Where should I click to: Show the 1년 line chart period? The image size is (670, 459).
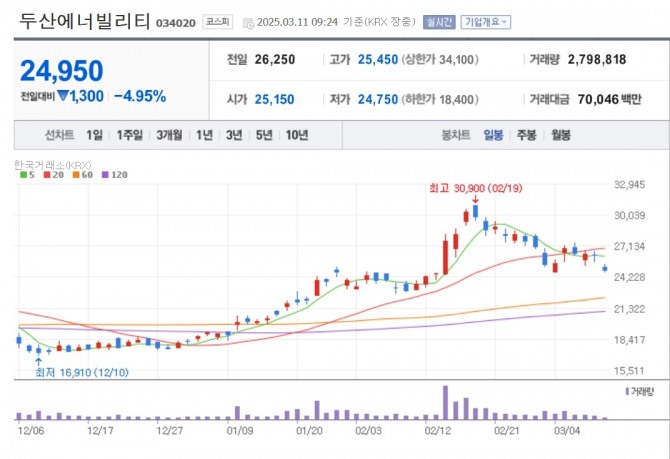(x=204, y=135)
